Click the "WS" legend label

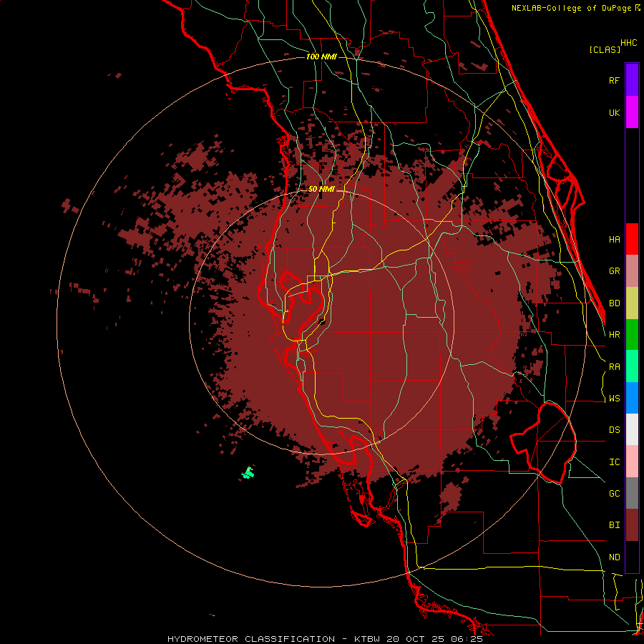pyautogui.click(x=615, y=398)
